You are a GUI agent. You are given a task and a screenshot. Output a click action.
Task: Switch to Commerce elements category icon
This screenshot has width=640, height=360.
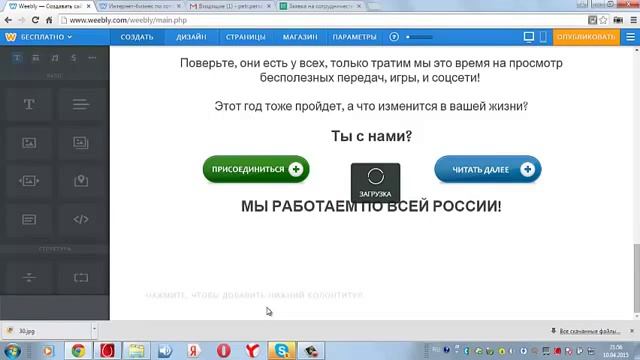click(73, 58)
